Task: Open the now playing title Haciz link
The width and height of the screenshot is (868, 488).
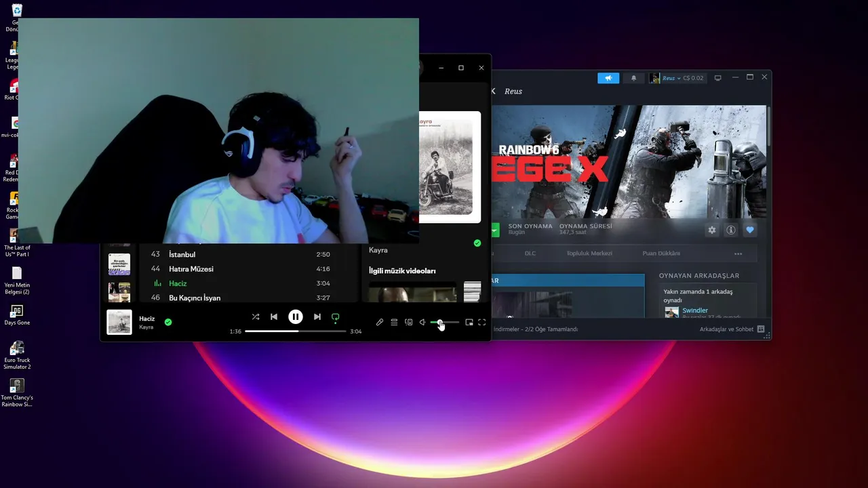Action: coord(147,319)
